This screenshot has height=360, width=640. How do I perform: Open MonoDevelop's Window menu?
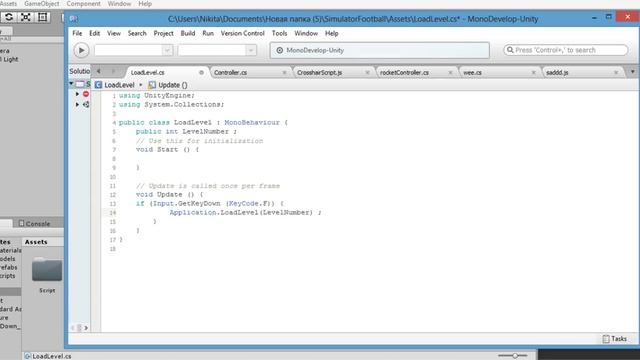pyautogui.click(x=306, y=33)
